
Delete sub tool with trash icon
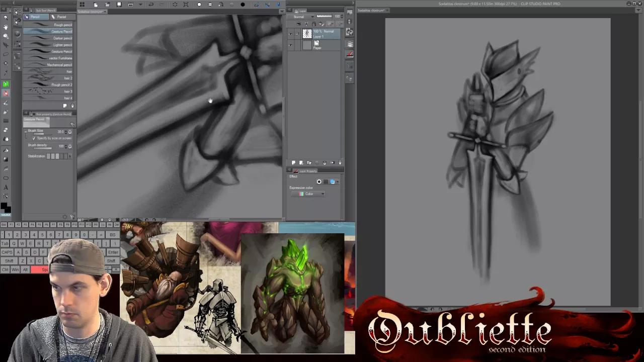72,106
